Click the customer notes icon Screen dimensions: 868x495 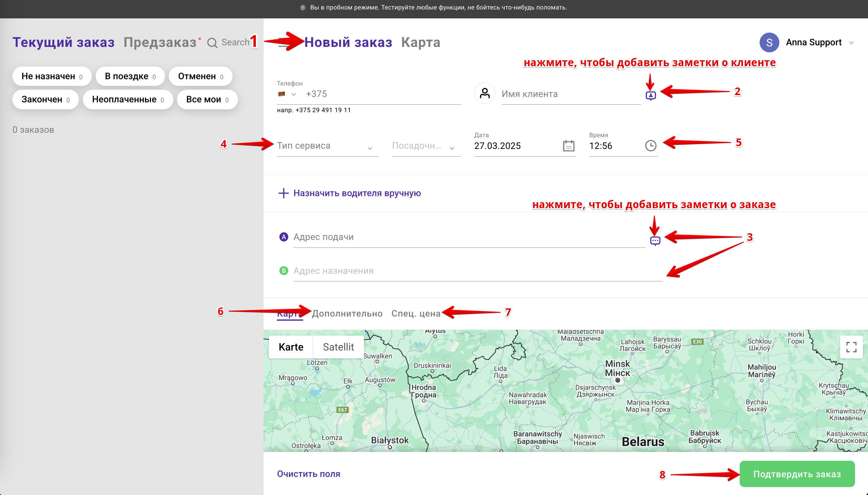point(650,95)
